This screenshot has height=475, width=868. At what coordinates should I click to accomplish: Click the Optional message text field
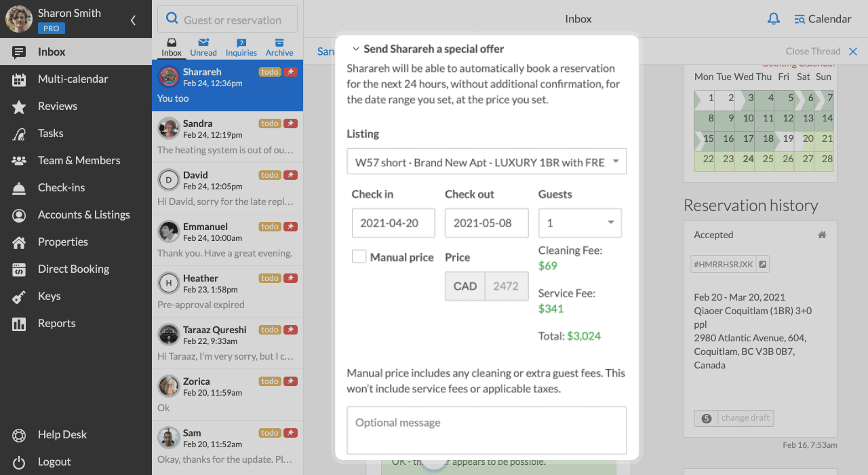(486, 430)
